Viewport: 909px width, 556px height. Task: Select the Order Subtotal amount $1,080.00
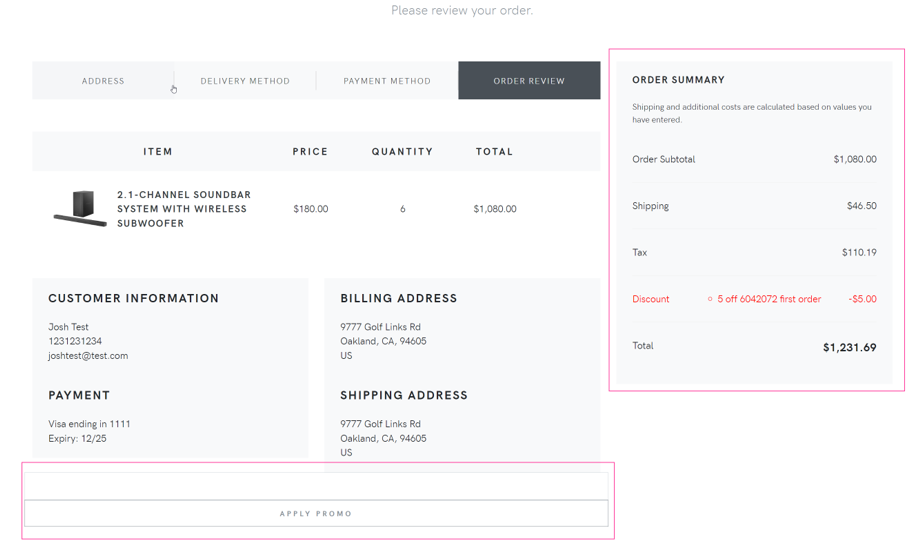tap(855, 159)
